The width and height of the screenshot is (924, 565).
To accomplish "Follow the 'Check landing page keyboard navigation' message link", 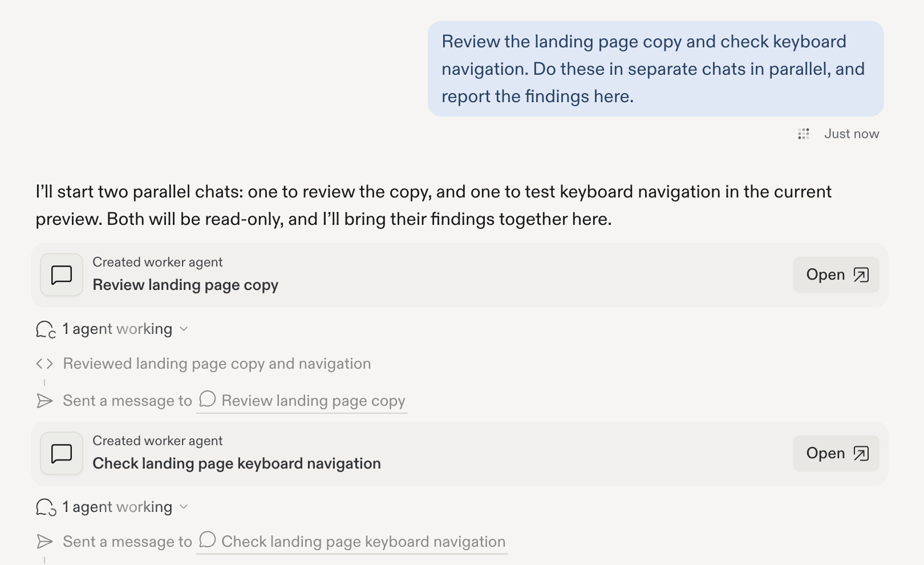I will pyautogui.click(x=352, y=542).
